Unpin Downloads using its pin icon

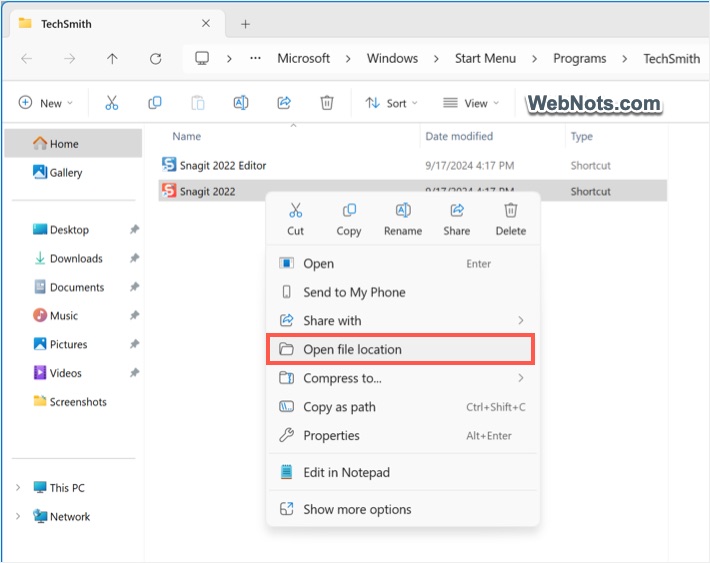(134, 258)
